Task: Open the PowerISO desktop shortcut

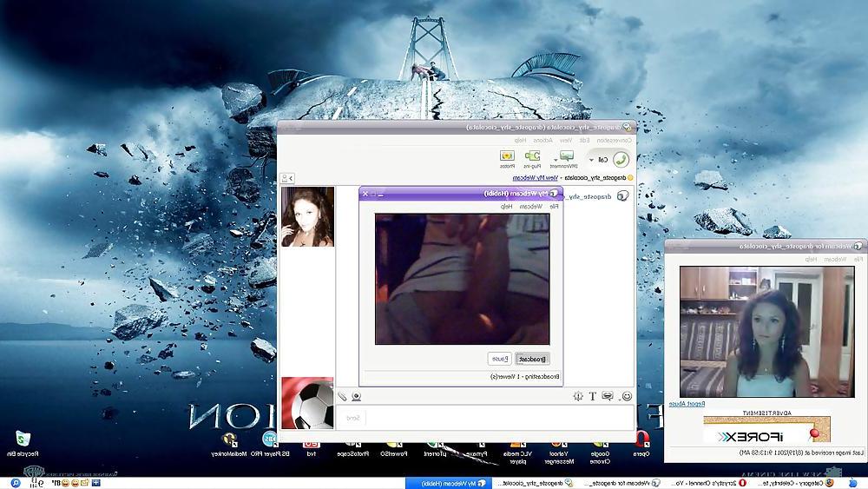Action: pyautogui.click(x=393, y=448)
